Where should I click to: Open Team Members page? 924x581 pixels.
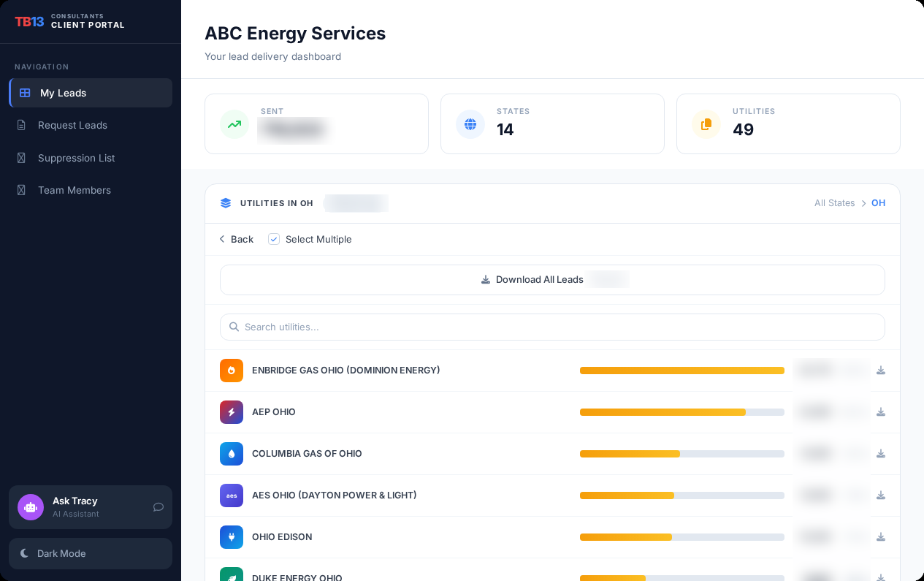tap(91, 190)
